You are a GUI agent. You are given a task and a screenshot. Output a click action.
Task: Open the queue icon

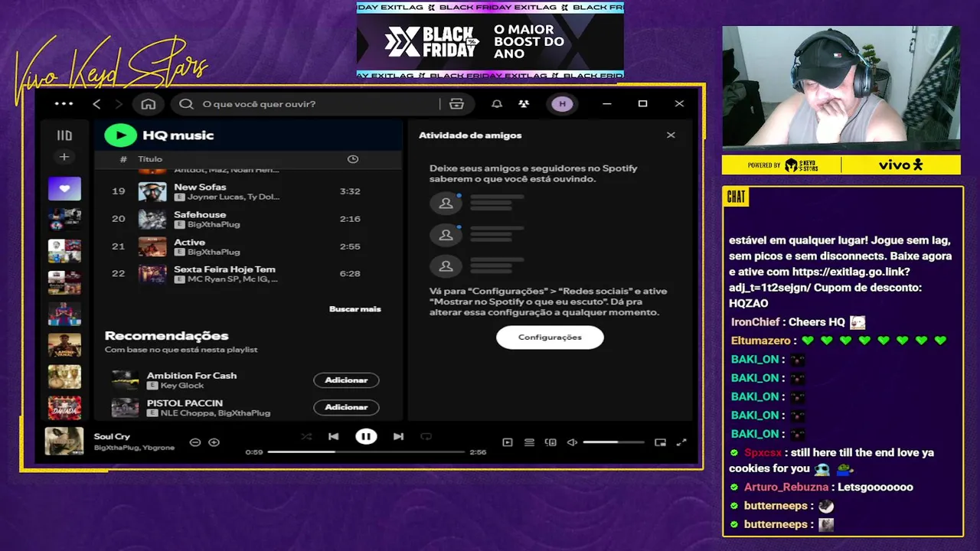tap(529, 442)
